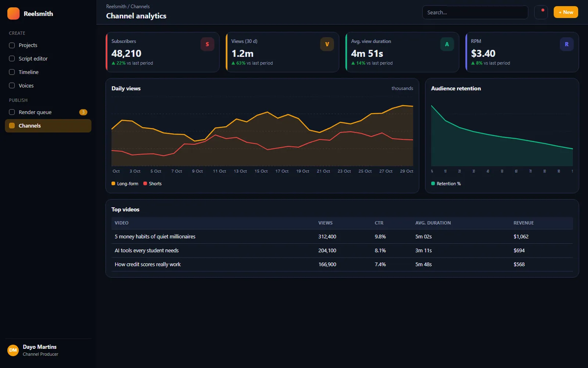The width and height of the screenshot is (588, 368).
Task: Click the Script editor sidebar icon
Action: 12,59
